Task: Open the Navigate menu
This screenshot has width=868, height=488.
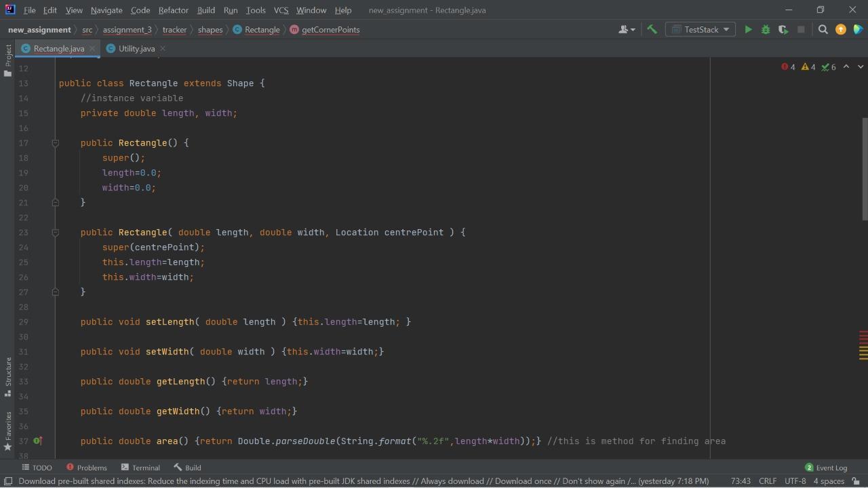Action: (106, 10)
